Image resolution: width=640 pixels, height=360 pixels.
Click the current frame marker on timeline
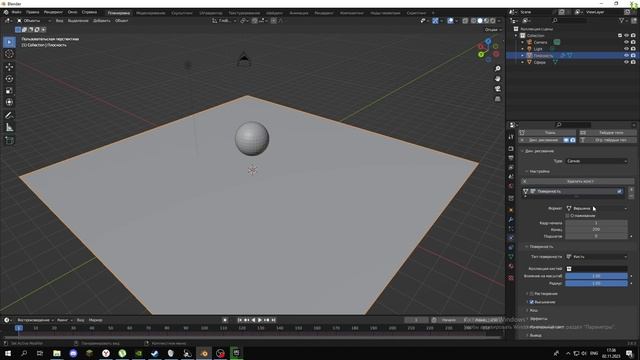click(19, 328)
